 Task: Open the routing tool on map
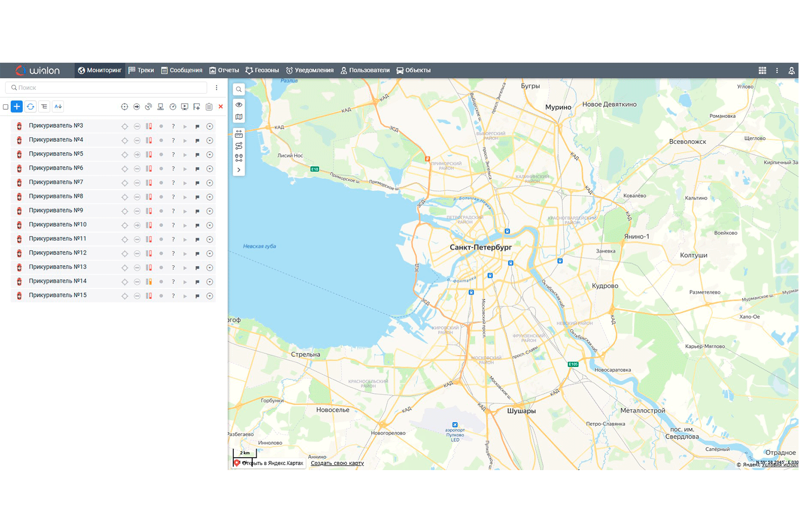(239, 146)
